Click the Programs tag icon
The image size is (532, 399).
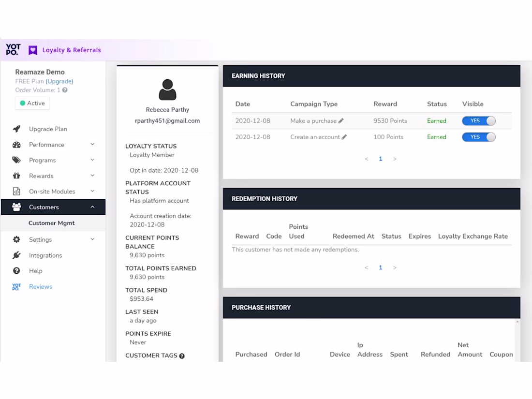point(16,160)
